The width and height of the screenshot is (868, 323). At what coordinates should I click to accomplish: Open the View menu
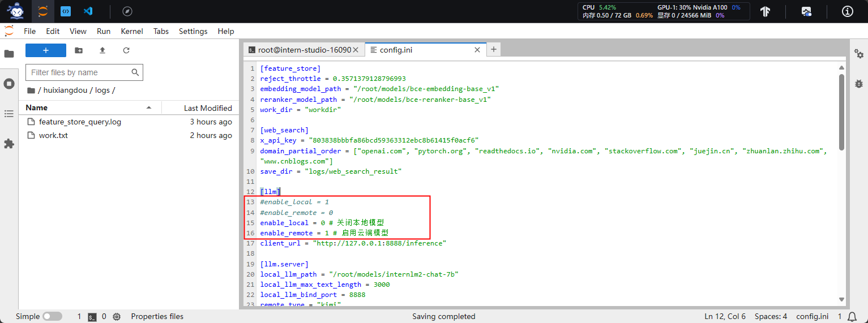[78, 31]
